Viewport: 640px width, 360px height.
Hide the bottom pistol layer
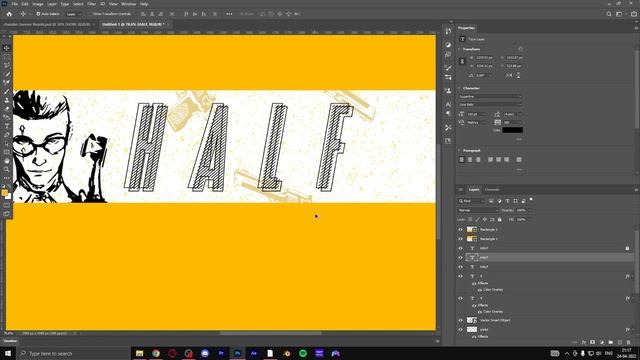(460, 330)
